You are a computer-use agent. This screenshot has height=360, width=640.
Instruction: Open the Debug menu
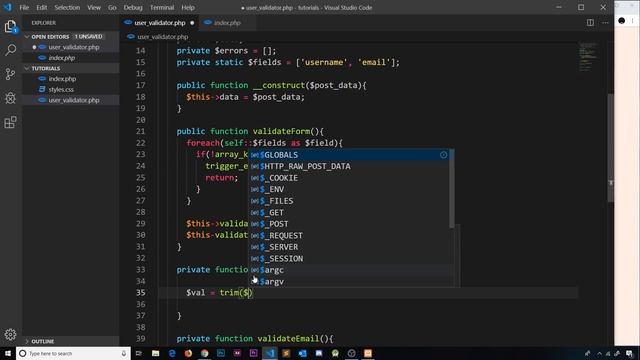[133, 7]
